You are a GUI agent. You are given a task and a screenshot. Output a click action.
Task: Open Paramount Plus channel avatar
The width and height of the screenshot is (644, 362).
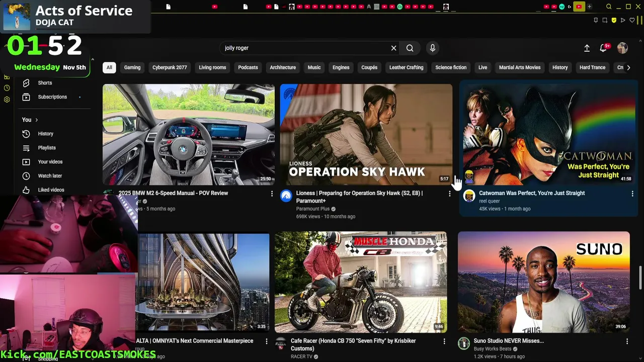286,196
